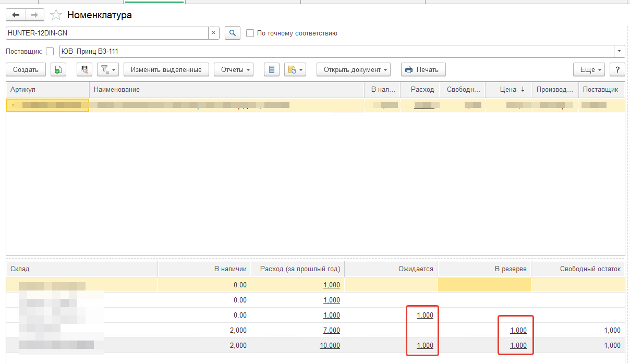Run search with magnifier button

[233, 33]
